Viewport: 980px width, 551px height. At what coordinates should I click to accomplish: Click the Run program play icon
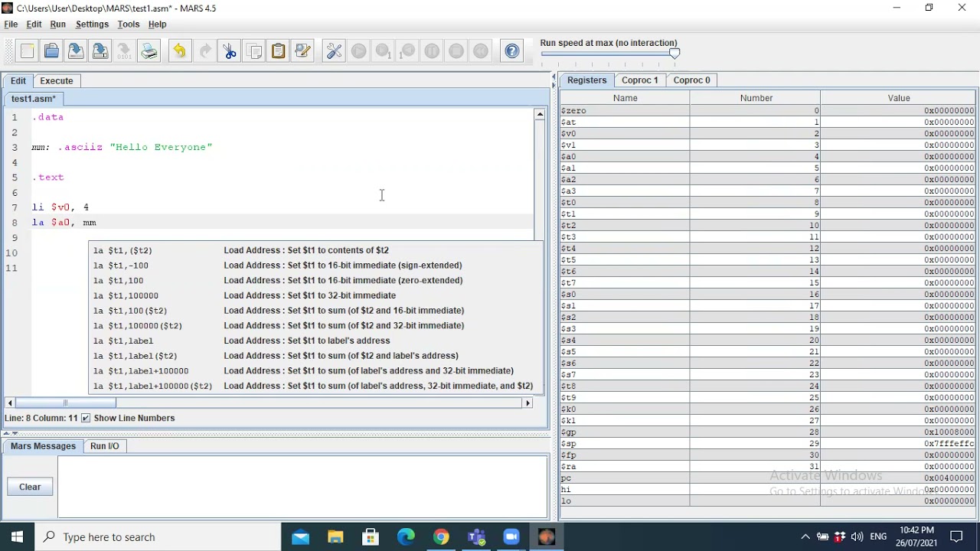click(358, 51)
